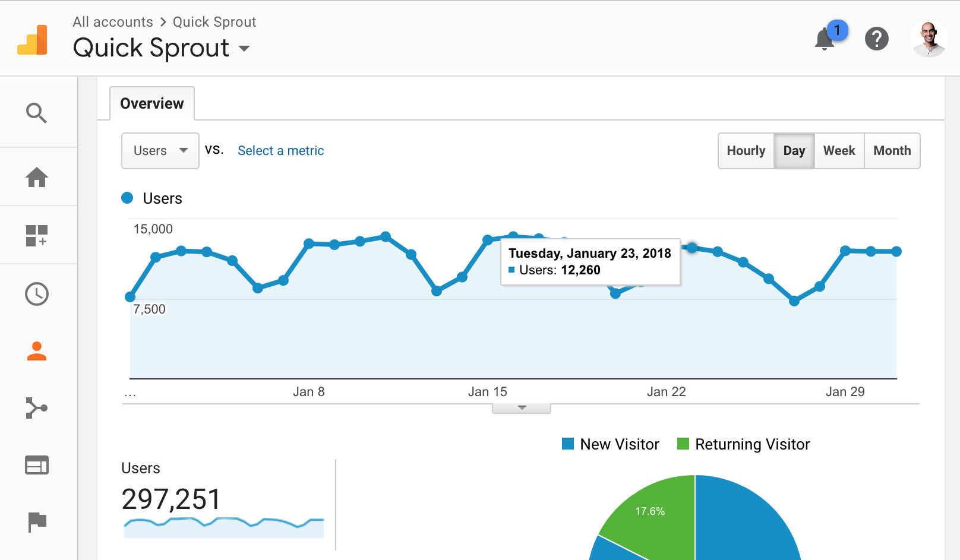960x560 pixels.
Task: Open notifications bell icon
Action: click(x=824, y=40)
